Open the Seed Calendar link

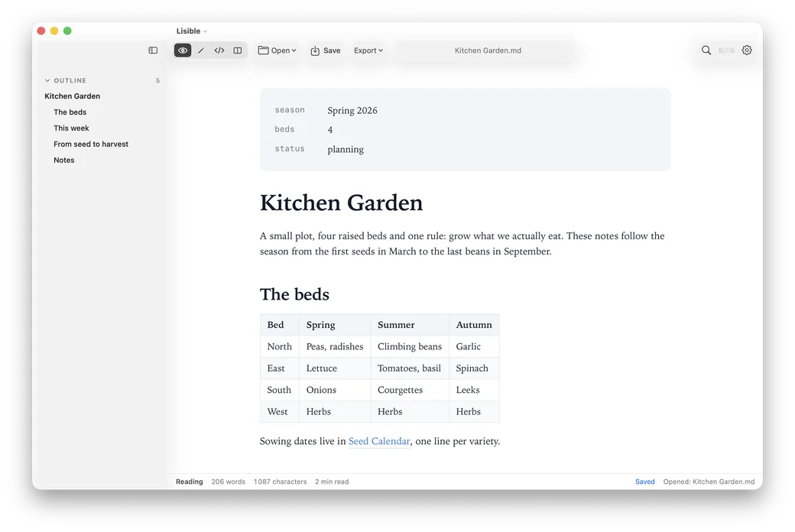pos(378,441)
